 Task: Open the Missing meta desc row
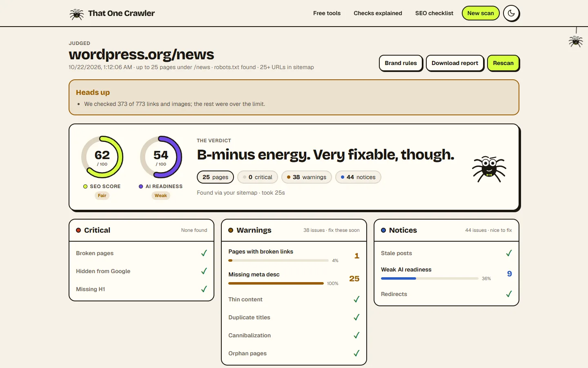point(294,278)
